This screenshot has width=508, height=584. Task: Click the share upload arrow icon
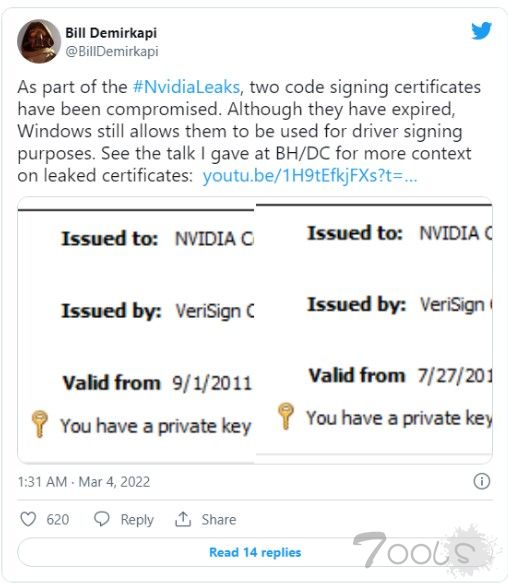tap(183, 519)
